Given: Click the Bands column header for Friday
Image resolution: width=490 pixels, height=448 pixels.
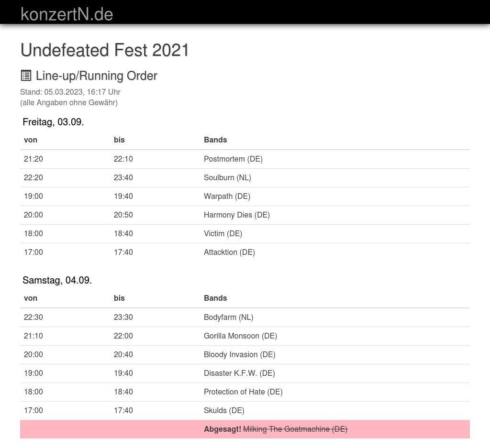Looking at the screenshot, I should click(215, 140).
